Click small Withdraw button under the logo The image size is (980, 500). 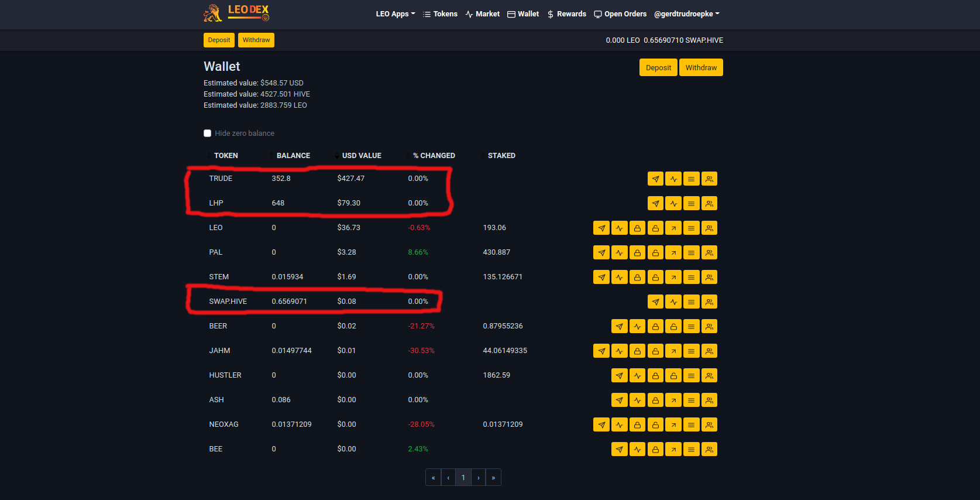[x=256, y=40]
